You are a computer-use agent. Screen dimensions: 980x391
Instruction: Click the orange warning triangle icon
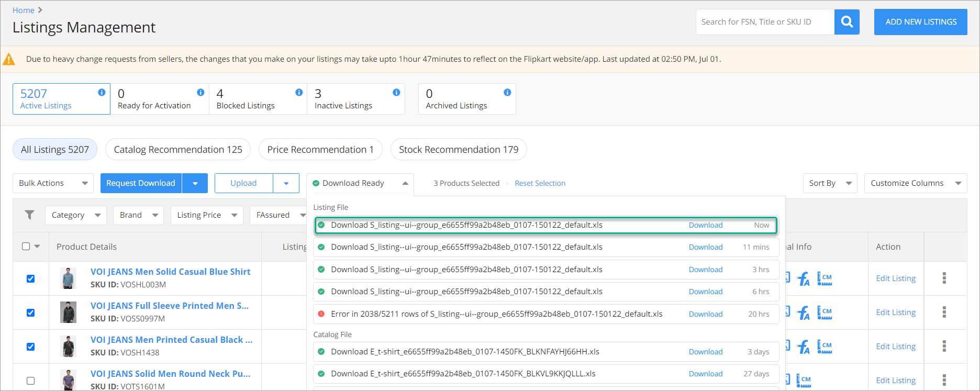point(9,59)
